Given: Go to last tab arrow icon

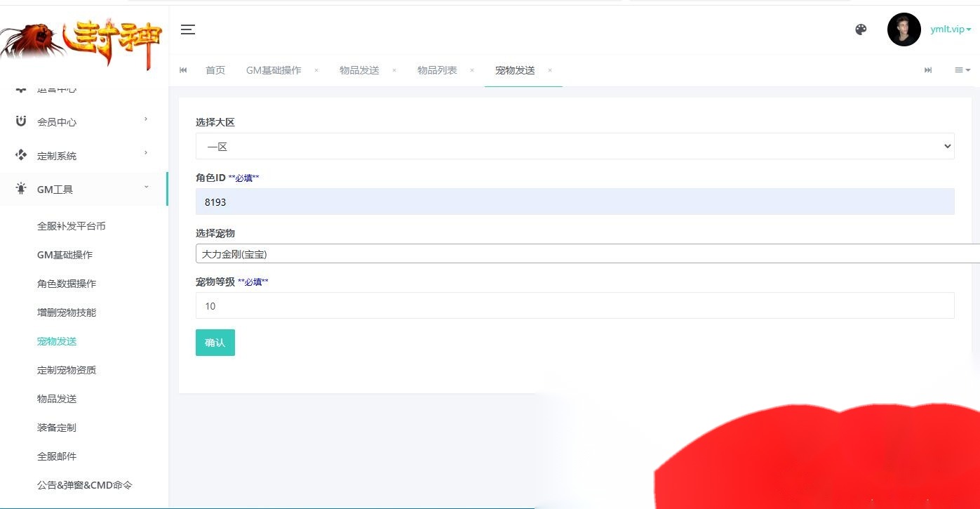Looking at the screenshot, I should (928, 70).
